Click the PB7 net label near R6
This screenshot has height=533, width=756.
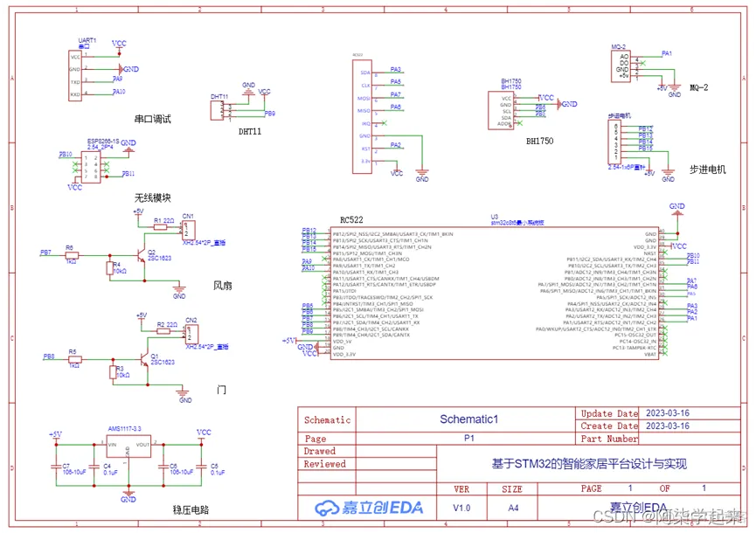45,253
